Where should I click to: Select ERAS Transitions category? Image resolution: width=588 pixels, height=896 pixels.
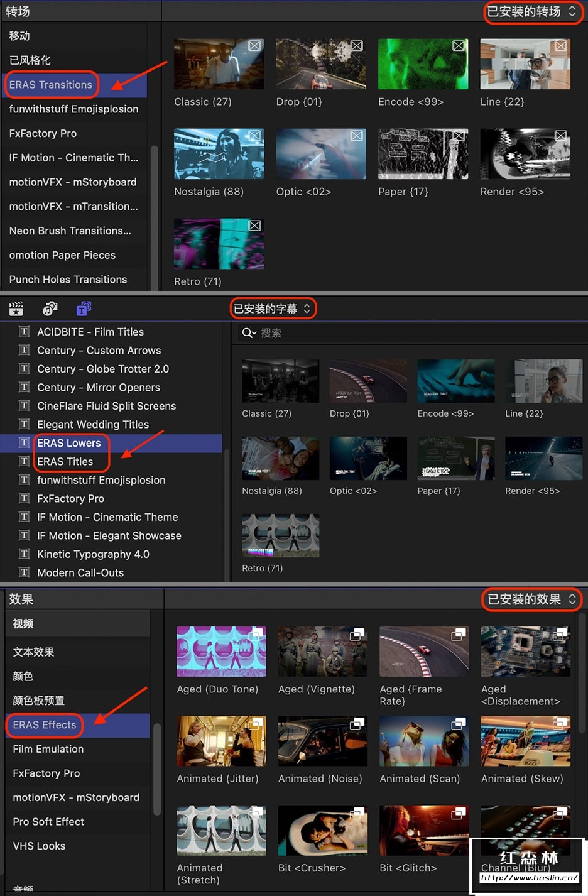(x=74, y=85)
